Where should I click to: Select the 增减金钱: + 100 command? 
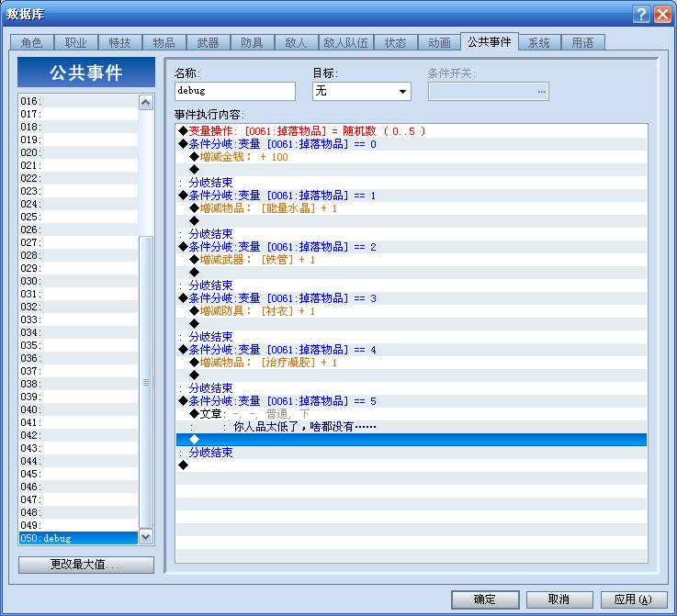tap(412, 157)
